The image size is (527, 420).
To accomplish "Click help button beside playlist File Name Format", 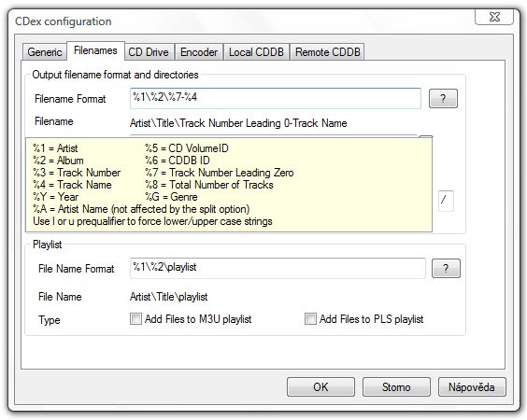I will coord(446,268).
